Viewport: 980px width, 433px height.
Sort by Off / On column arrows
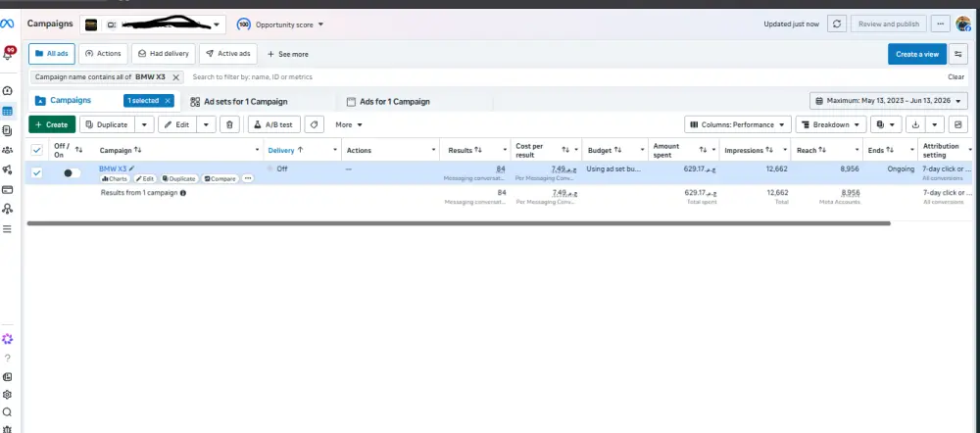(78, 150)
